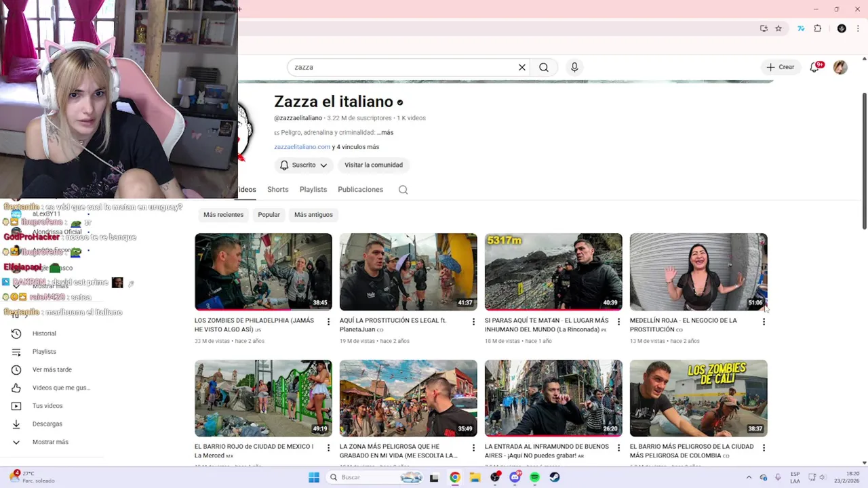
Task: Open options for El barrio más peligroso video
Action: coord(764,448)
